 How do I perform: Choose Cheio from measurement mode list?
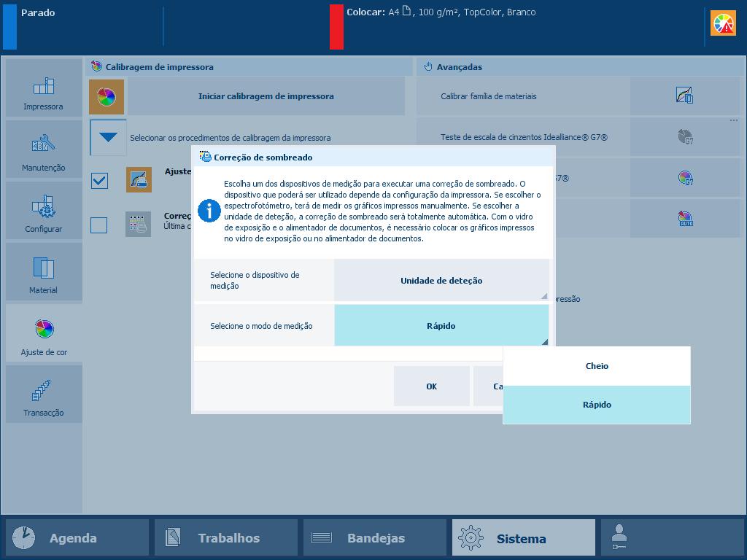pyautogui.click(x=596, y=366)
